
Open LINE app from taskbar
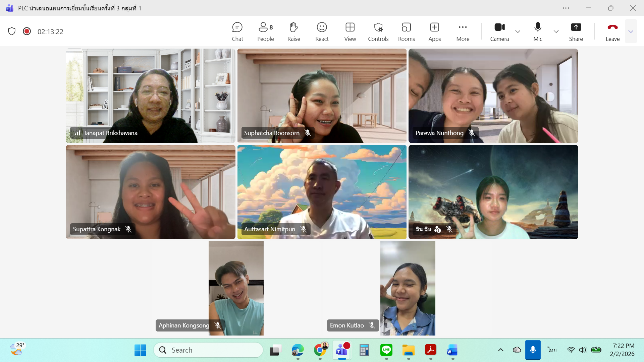point(386,350)
